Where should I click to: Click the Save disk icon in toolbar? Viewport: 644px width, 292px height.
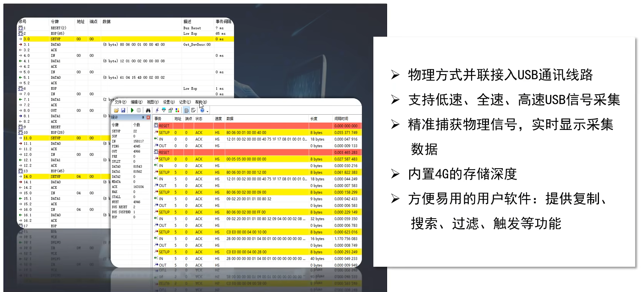(123, 110)
